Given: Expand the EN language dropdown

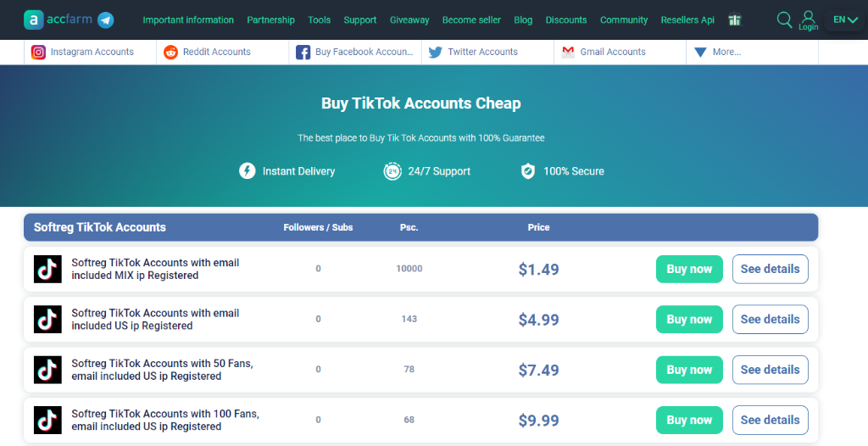Looking at the screenshot, I should [845, 20].
